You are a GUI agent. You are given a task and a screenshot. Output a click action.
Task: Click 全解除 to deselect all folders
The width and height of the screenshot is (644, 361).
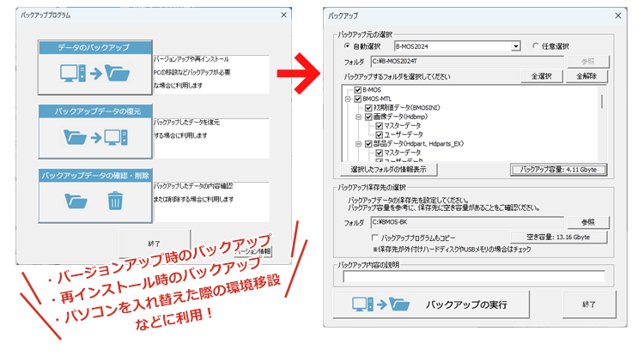point(586,76)
